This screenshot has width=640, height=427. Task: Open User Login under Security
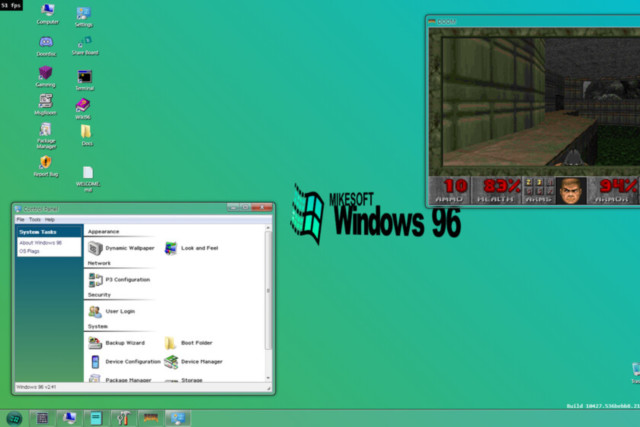[x=111, y=311]
